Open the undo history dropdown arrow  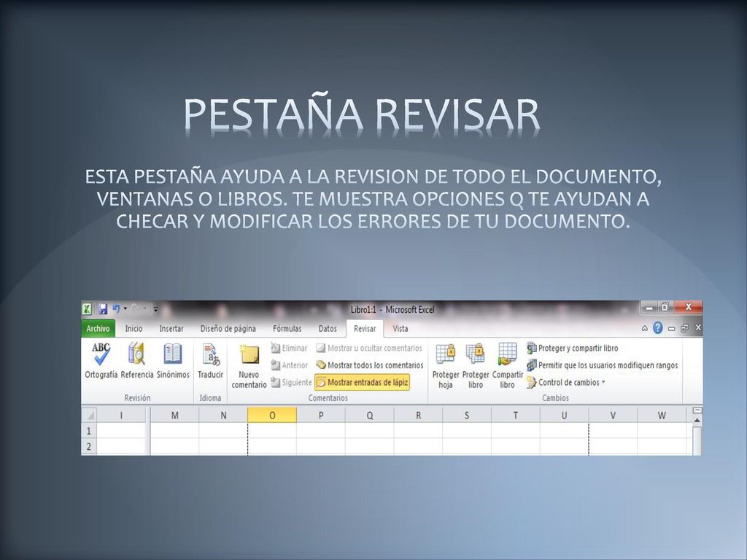click(x=125, y=309)
